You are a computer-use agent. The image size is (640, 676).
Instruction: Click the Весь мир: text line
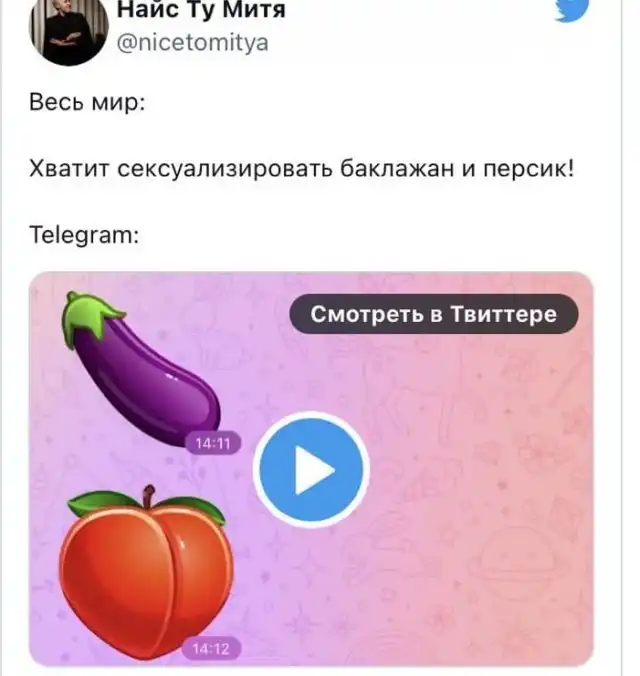pos(87,103)
